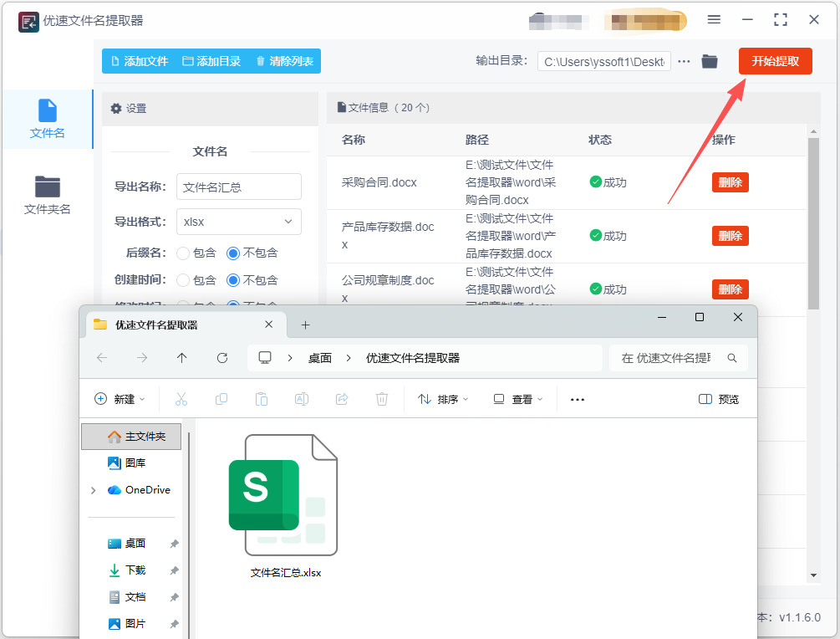Screen dimensions: 840x639
Task: Open the 排序 sort dropdown
Action: point(443,399)
